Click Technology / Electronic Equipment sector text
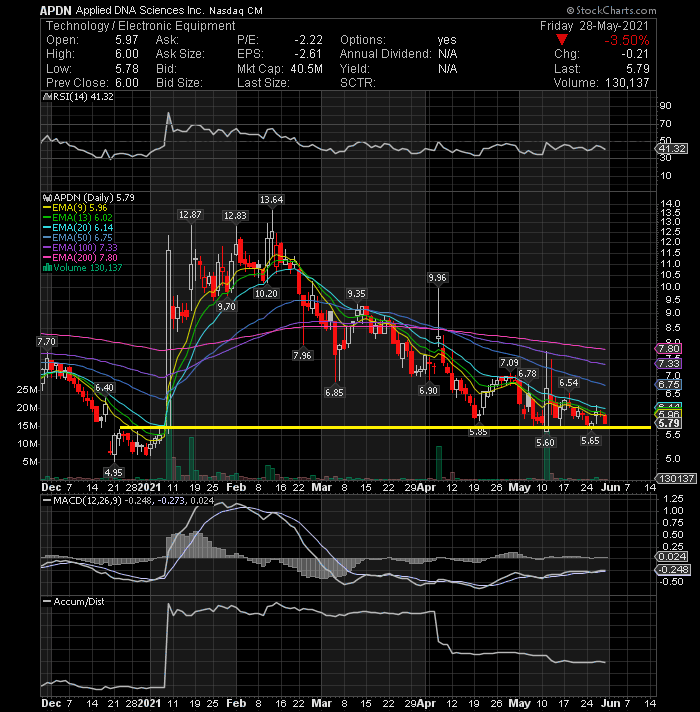Image resolution: width=700 pixels, height=712 pixels. pos(141,26)
